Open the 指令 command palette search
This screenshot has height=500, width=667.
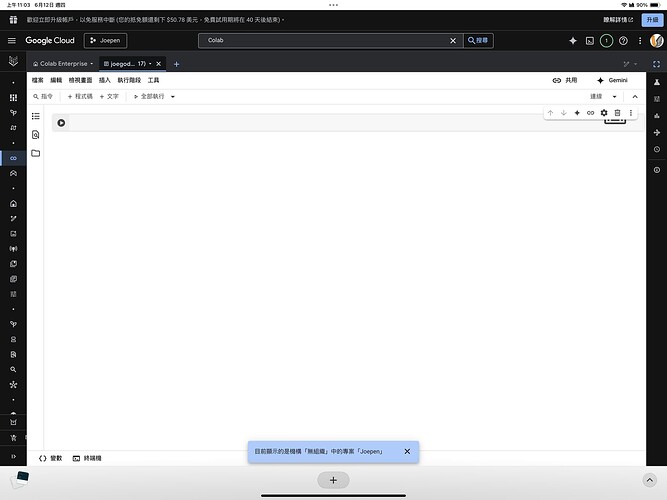pos(43,97)
